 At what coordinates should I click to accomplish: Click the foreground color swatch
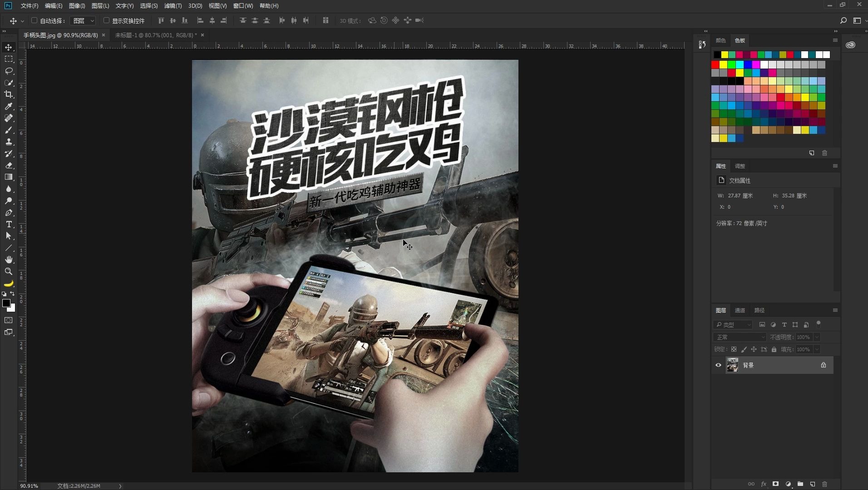(x=6, y=303)
